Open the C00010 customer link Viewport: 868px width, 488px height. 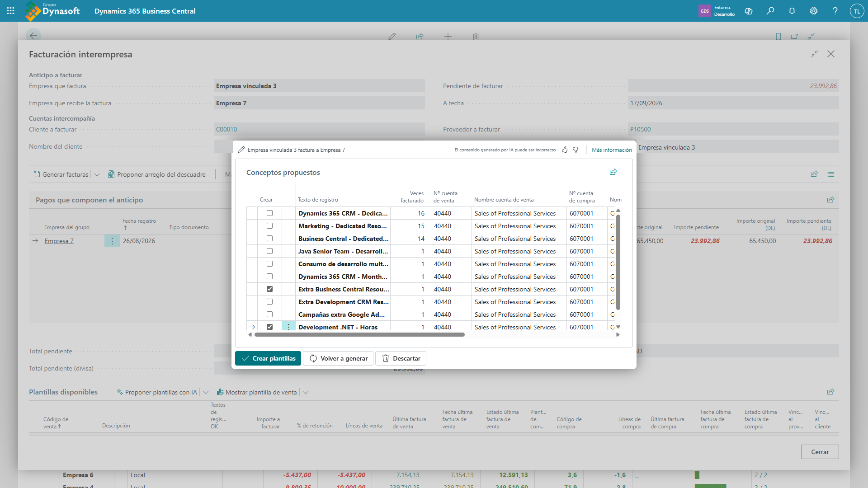pyautogui.click(x=226, y=129)
